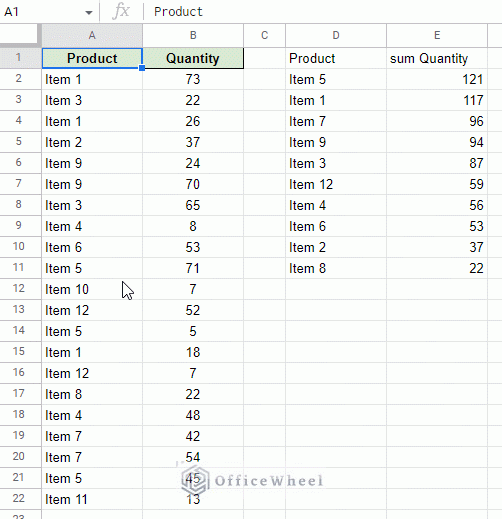Select cell with quantity 71

[193, 268]
